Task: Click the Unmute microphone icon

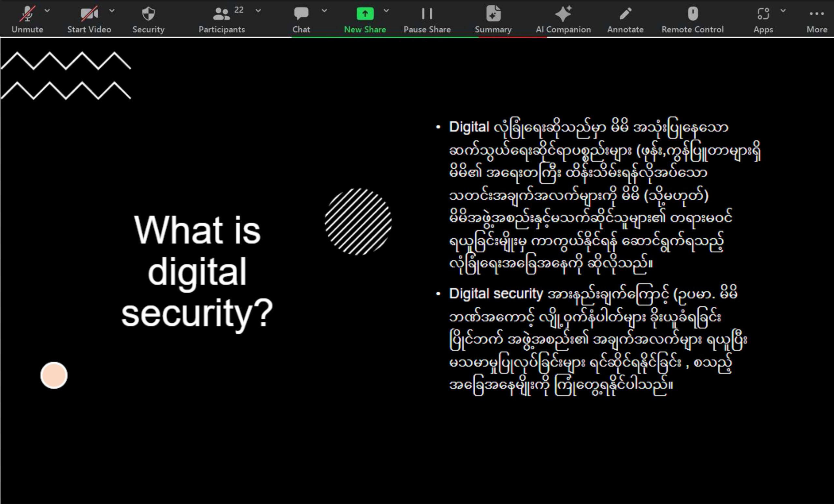Action: (27, 14)
